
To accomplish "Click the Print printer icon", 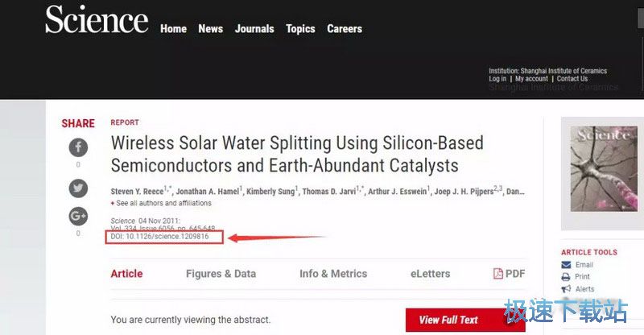I will tap(566, 277).
